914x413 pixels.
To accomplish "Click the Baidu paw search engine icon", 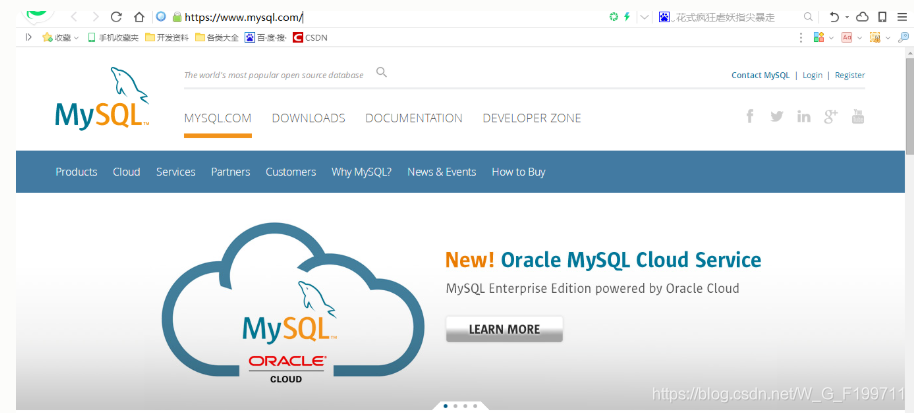I will 665,17.
